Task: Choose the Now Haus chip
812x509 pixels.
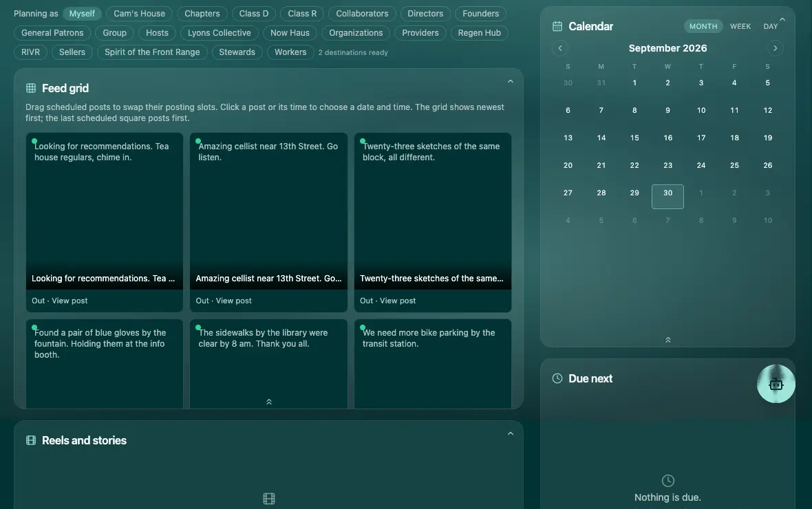Action: coord(290,32)
